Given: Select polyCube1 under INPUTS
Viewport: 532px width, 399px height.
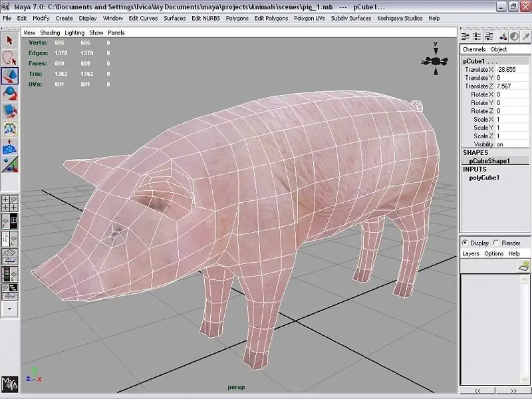Looking at the screenshot, I should pos(484,178).
